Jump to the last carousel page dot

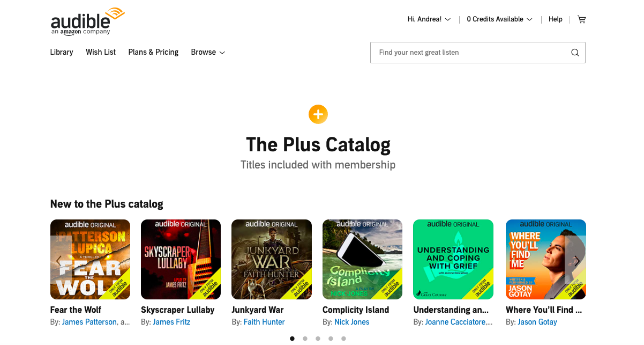coord(343,339)
